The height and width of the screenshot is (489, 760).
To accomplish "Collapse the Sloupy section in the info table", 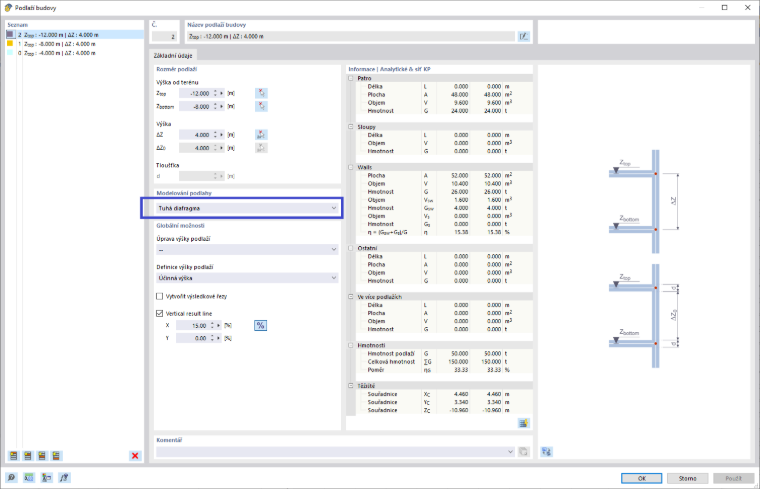I will (351, 126).
